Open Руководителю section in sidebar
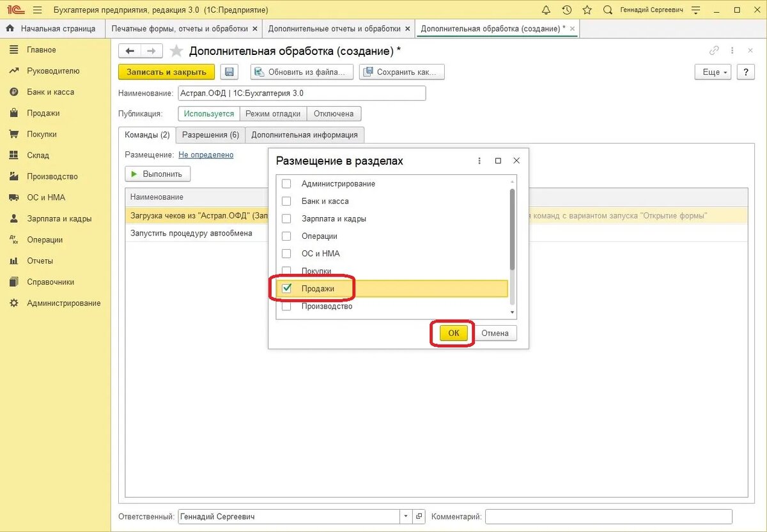 click(53, 71)
